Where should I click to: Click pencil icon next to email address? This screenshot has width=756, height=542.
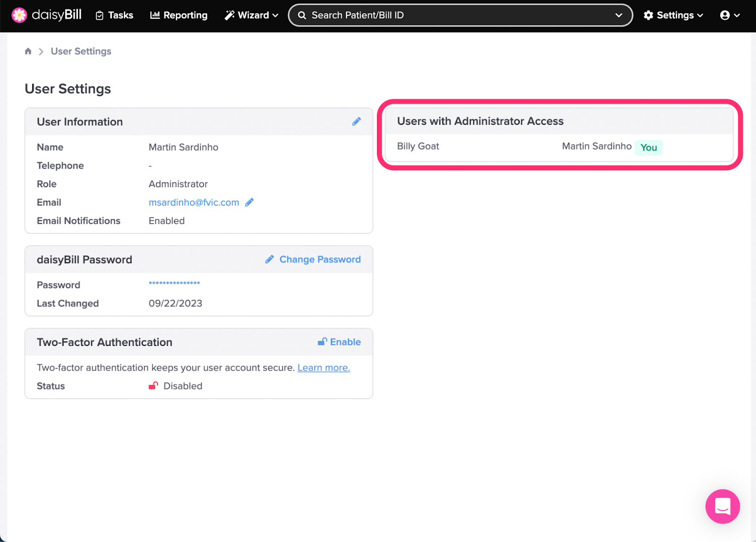249,202
